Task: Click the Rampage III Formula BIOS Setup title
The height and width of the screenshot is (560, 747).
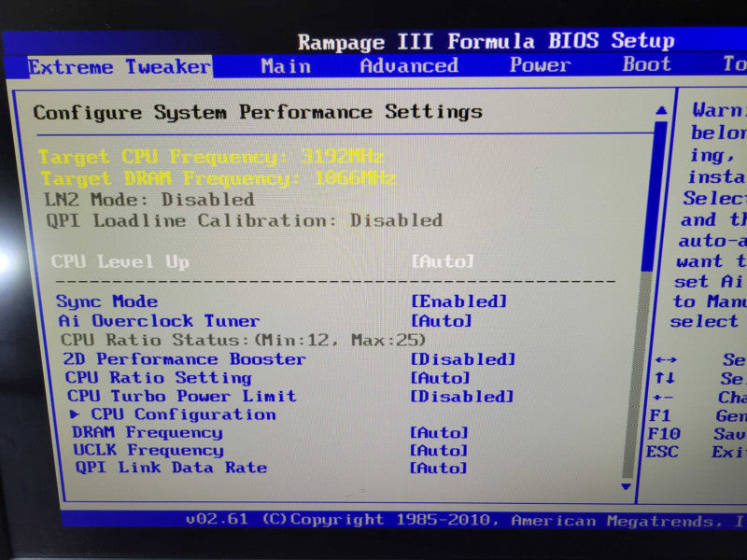Action: tap(486, 41)
